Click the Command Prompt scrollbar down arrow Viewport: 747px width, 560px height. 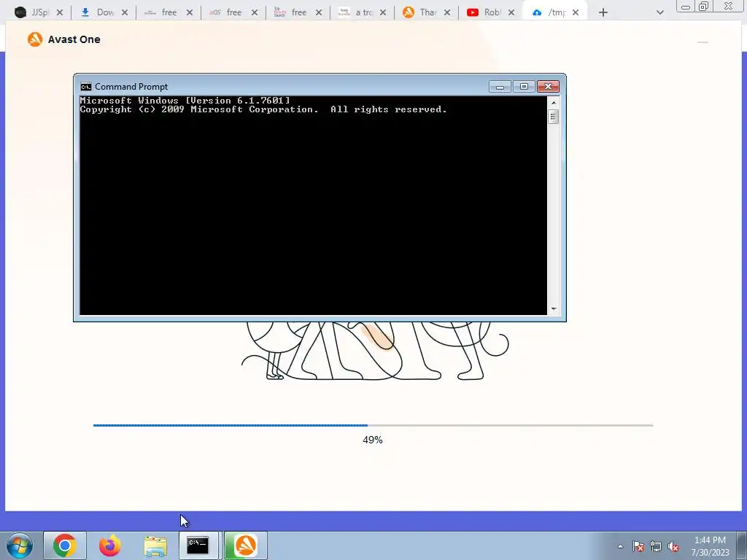coord(554,309)
